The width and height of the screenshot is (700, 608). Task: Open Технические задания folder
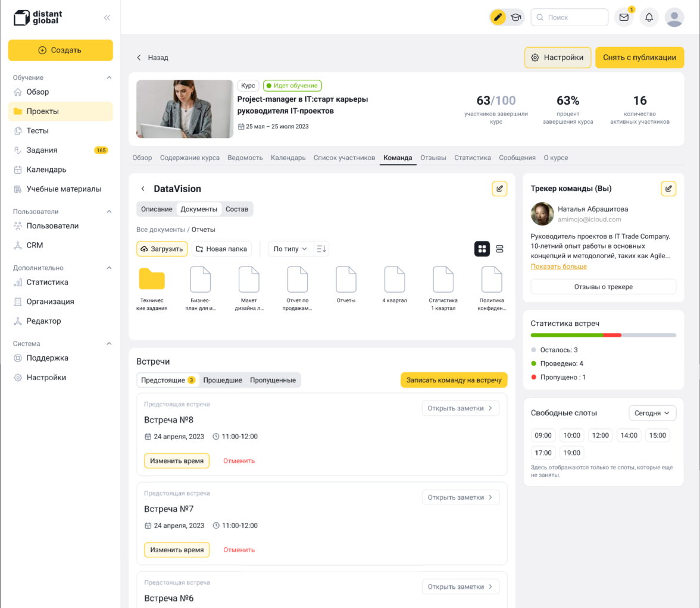[152, 289]
